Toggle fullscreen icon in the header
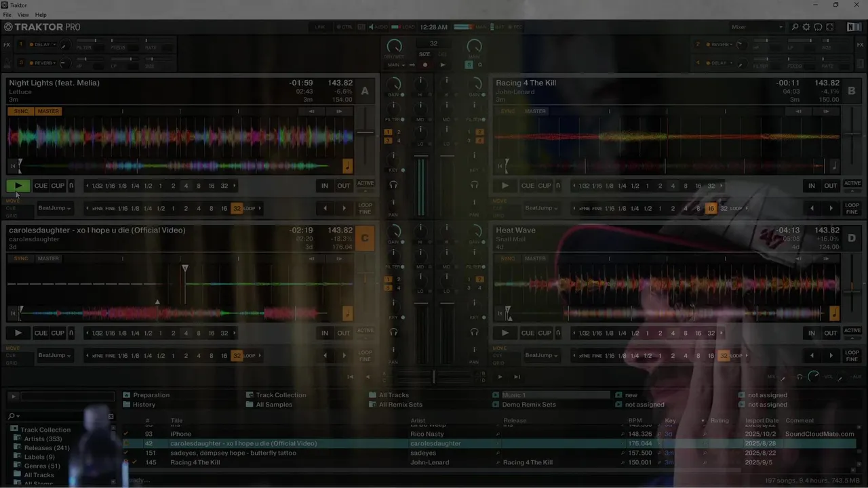This screenshot has height=488, width=868. coord(829,27)
